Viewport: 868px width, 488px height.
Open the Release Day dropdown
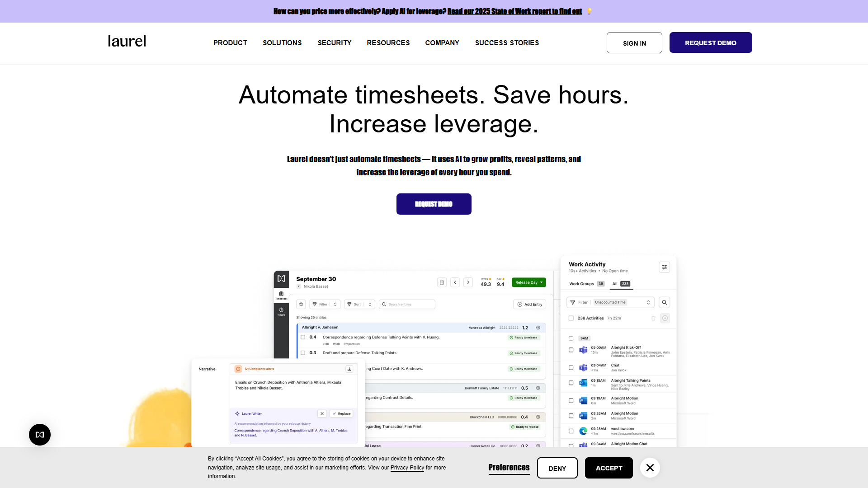click(529, 282)
